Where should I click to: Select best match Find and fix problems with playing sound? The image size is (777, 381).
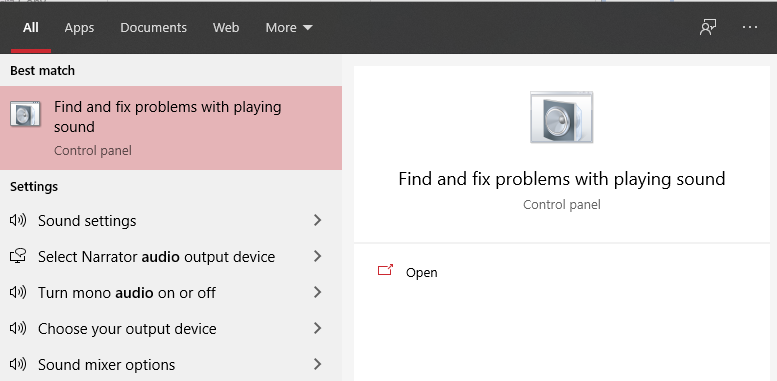[x=171, y=128]
